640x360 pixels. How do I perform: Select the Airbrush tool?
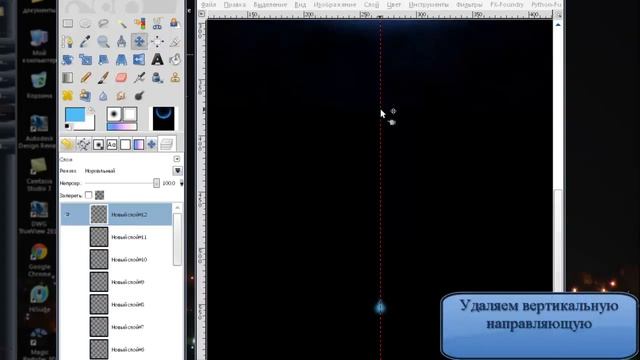(140, 78)
